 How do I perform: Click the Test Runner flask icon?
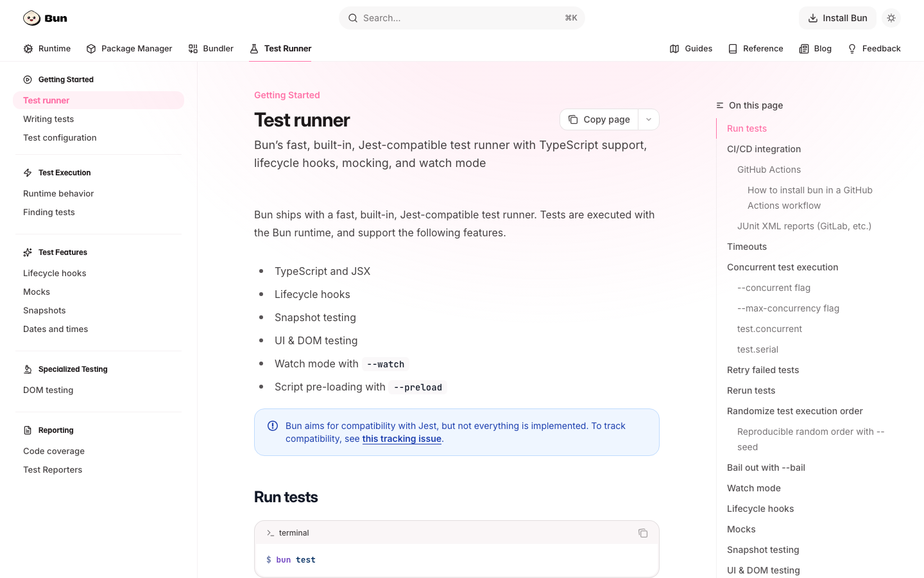coord(254,49)
